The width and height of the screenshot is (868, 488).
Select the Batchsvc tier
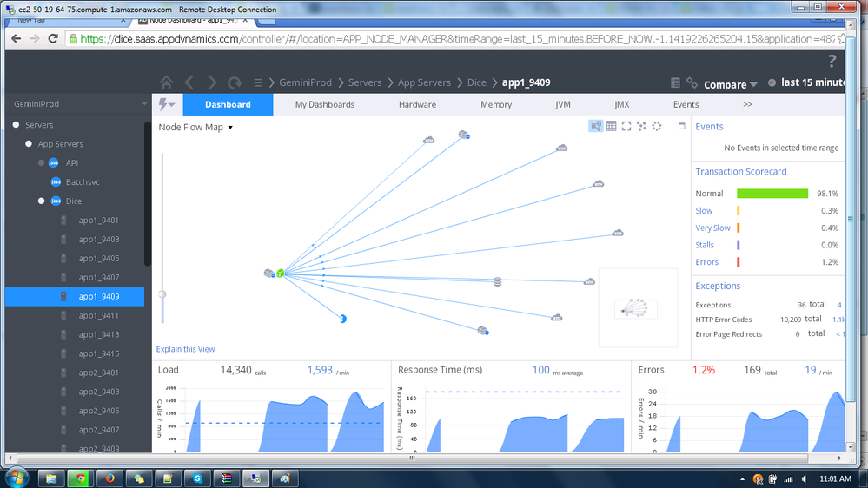tap(83, 182)
